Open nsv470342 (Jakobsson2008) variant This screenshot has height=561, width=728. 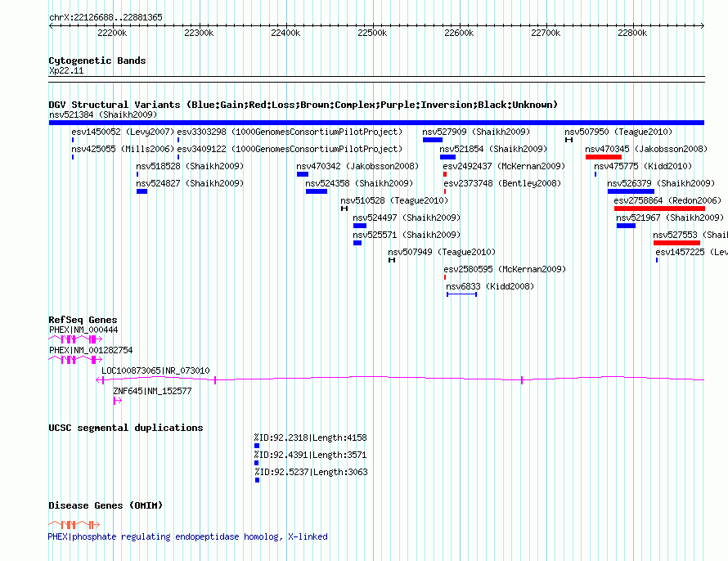click(357, 166)
